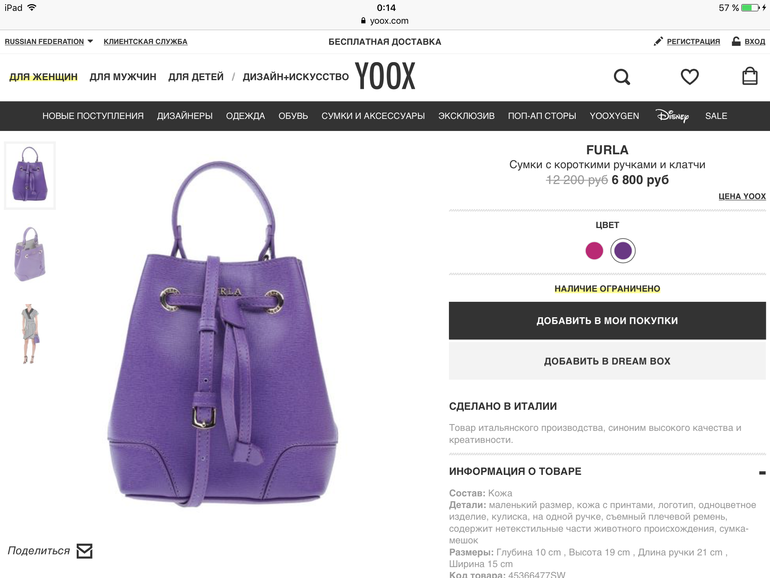Viewport: 770px width, 578px height.
Task: Click the YOOX logo
Action: (385, 76)
